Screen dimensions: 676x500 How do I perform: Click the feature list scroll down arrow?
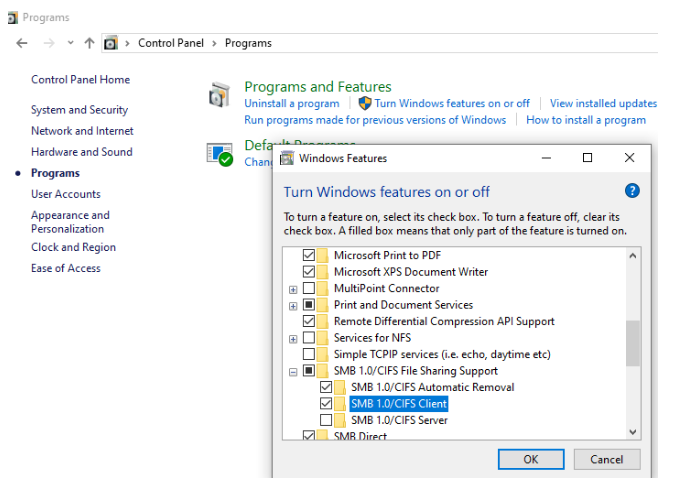(x=632, y=432)
